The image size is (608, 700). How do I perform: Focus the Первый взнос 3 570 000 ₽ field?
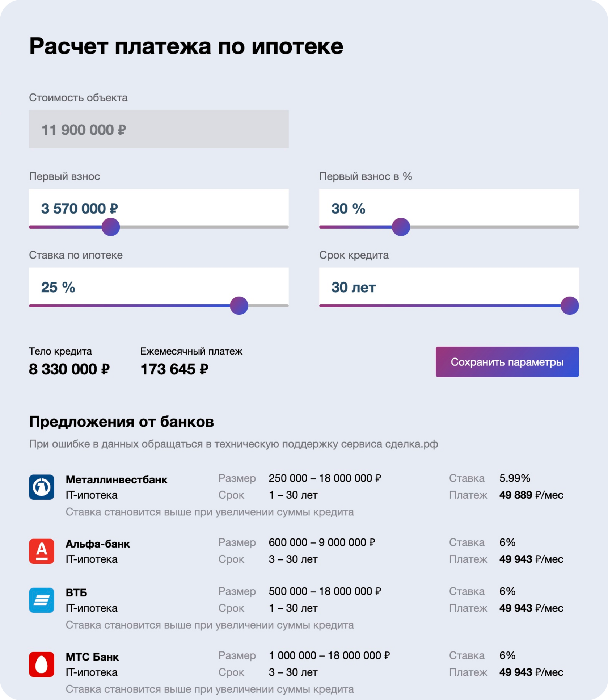tap(159, 208)
